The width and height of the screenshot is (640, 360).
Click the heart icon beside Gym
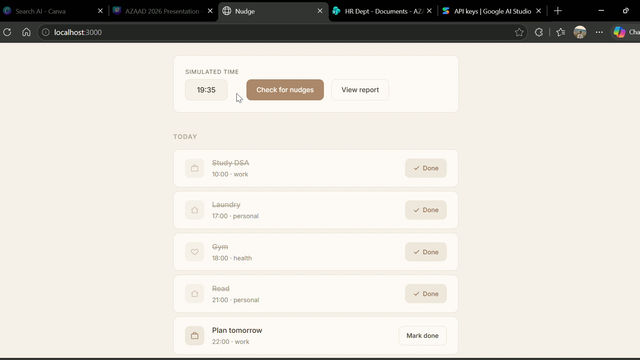(195, 252)
